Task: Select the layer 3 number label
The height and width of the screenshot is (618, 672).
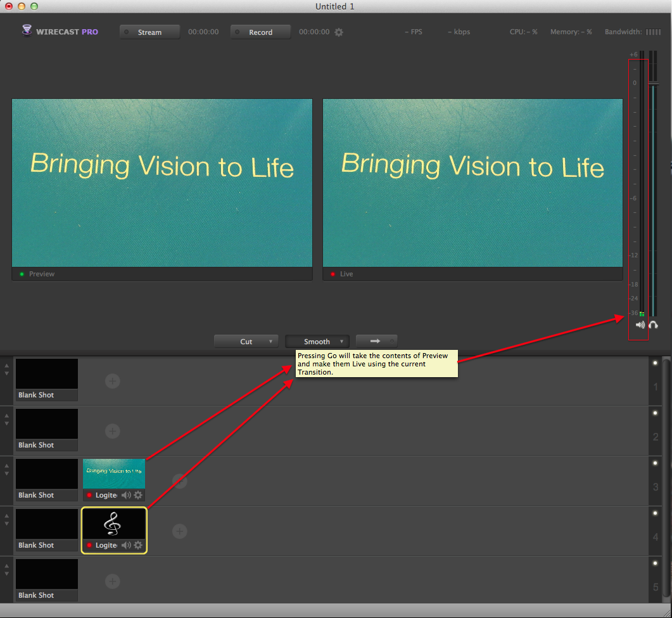Action: [x=656, y=486]
